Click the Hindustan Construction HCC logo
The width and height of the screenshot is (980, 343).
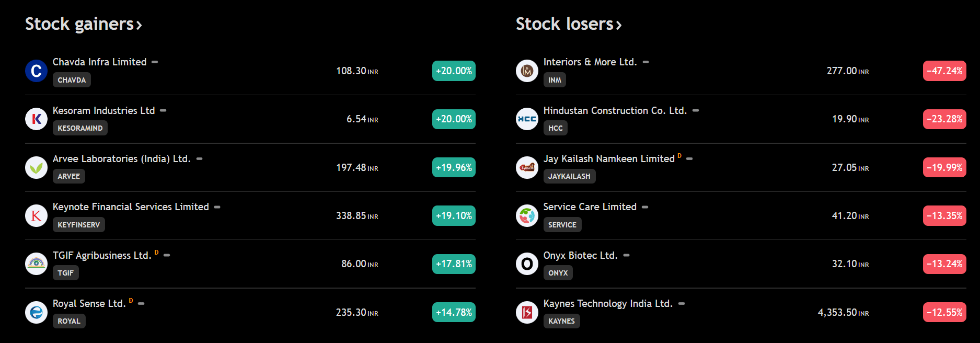(x=527, y=119)
